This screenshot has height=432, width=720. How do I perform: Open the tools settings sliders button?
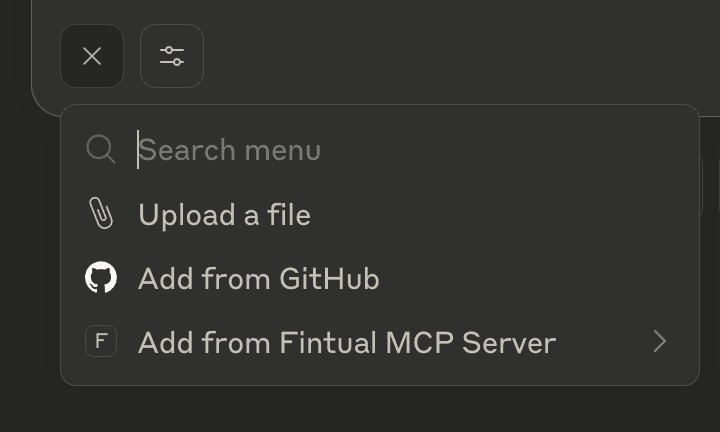coord(172,56)
